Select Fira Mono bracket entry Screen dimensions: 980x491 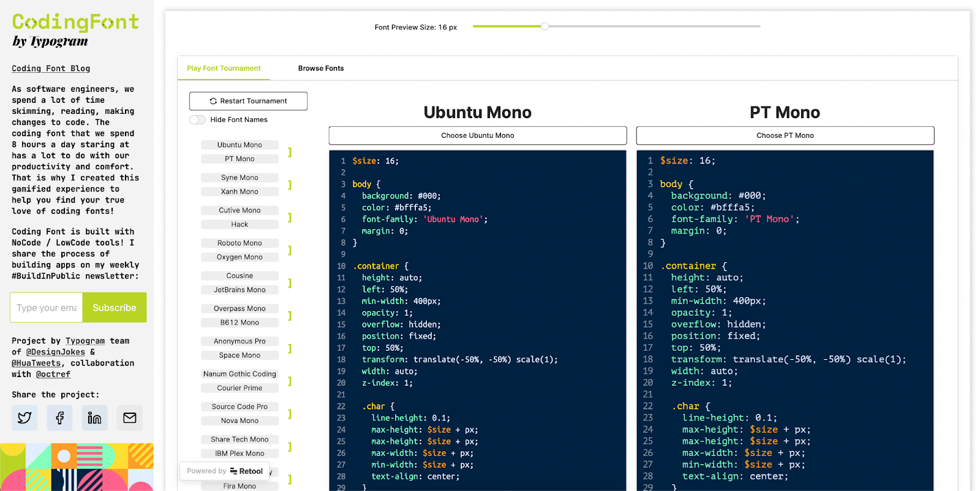coord(239,486)
